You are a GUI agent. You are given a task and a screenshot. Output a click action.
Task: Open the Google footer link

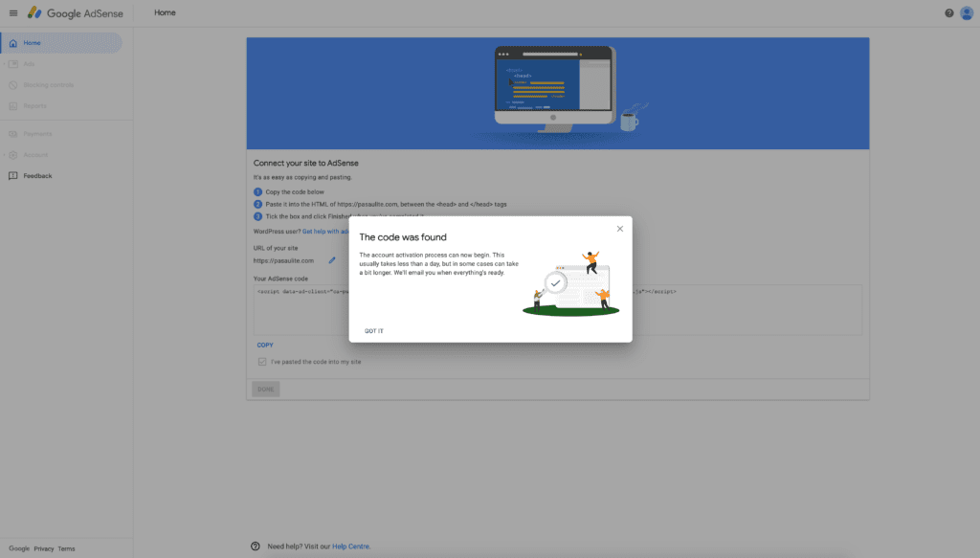click(x=19, y=548)
